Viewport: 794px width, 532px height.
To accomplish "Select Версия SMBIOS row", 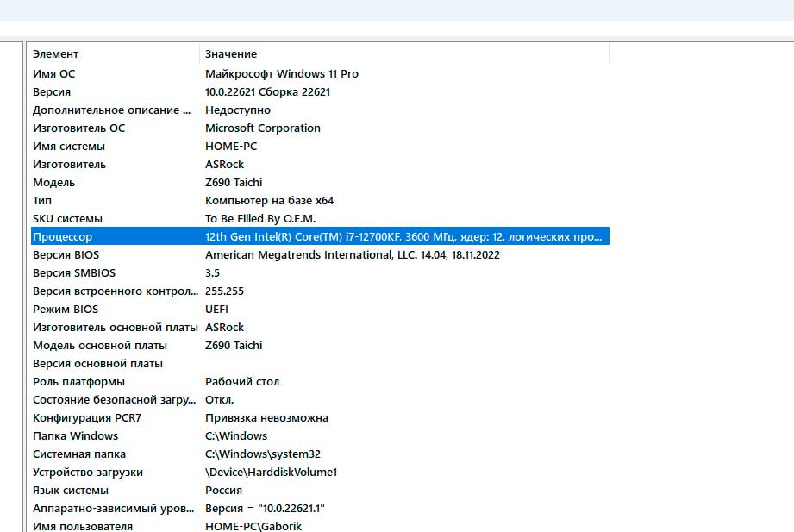I will click(74, 273).
